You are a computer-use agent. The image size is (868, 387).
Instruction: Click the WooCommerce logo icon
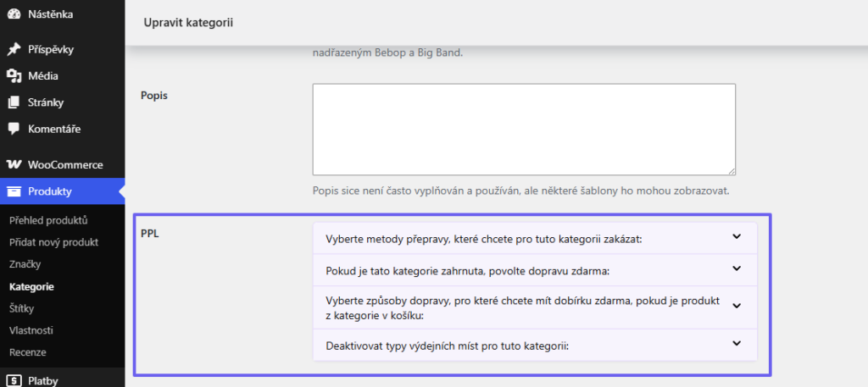point(14,165)
